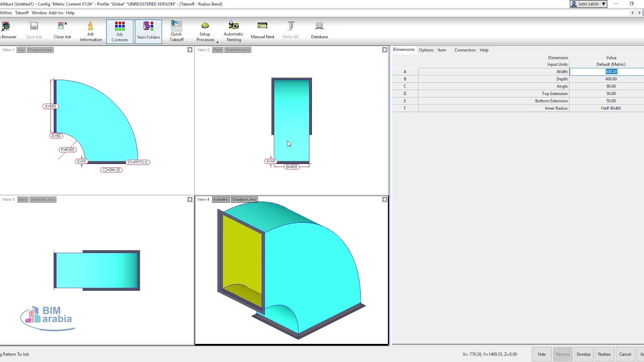Select the D=50 label in View 1

[56, 136]
